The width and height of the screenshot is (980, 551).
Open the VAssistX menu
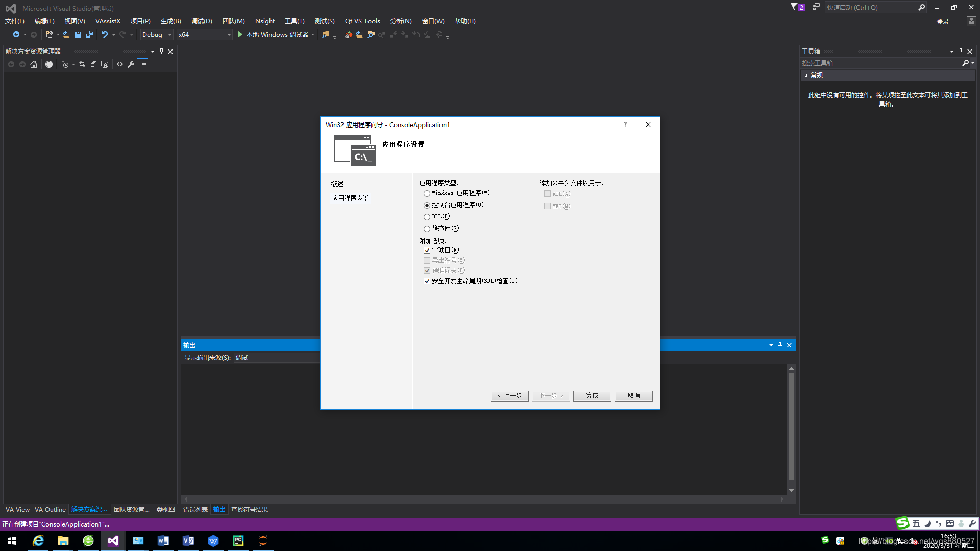tap(108, 21)
